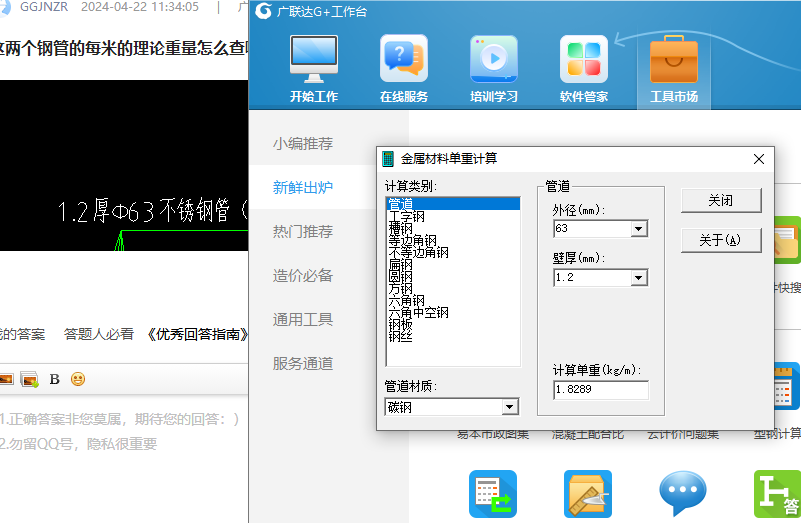Click the insert image icon beside B
801x523 pixels.
pyautogui.click(x=29, y=379)
